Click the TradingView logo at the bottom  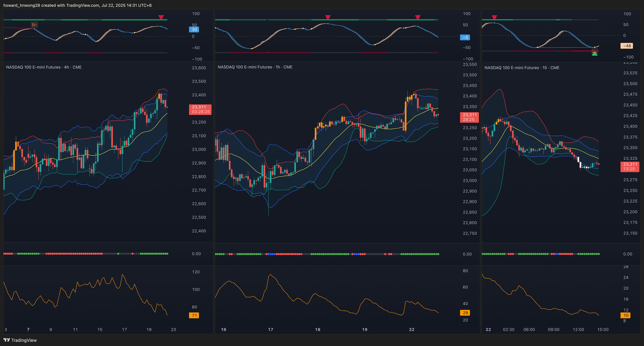20,340
